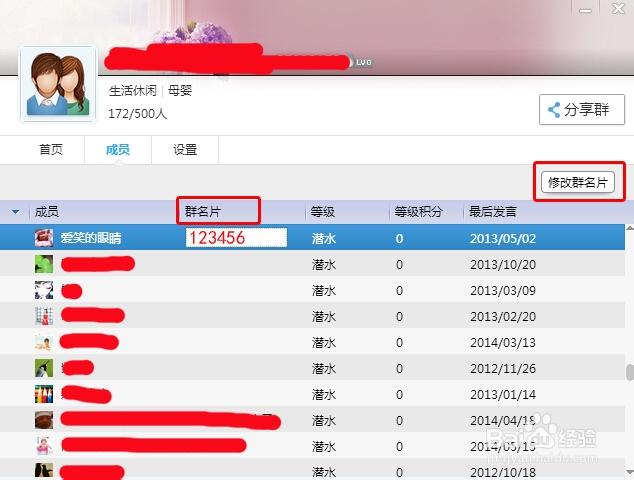634x480 pixels.
Task: Click member avatar in 2013/02/20 row
Action: 44,316
